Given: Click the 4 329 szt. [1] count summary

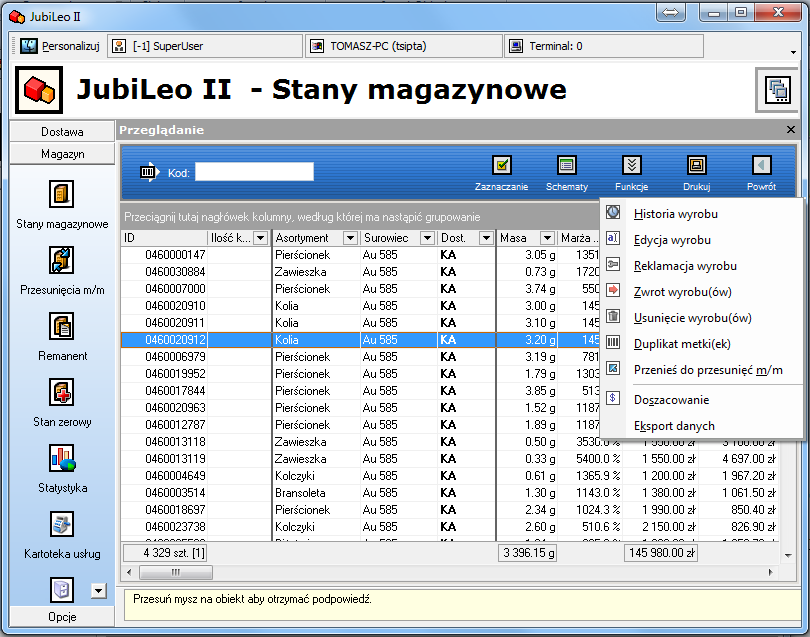Looking at the screenshot, I should coord(165,553).
